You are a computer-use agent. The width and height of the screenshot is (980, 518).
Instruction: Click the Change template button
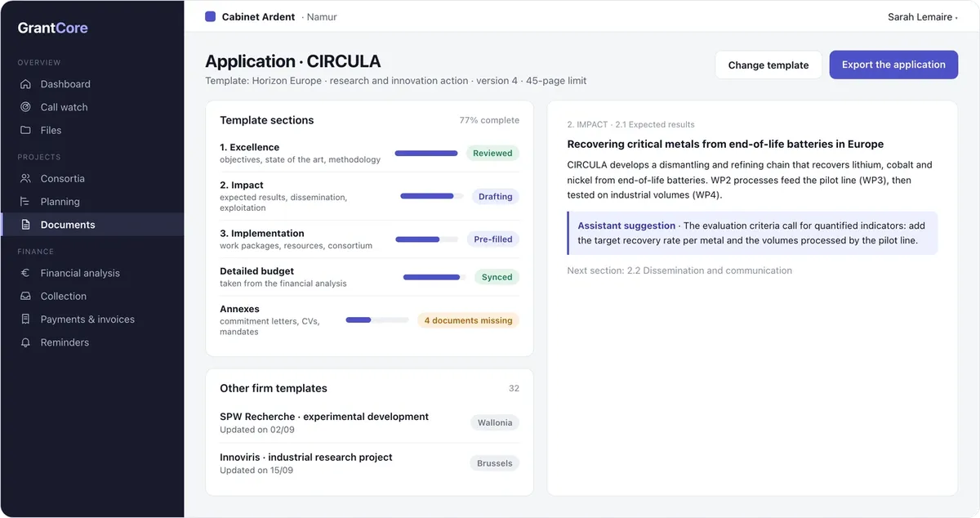click(x=768, y=65)
